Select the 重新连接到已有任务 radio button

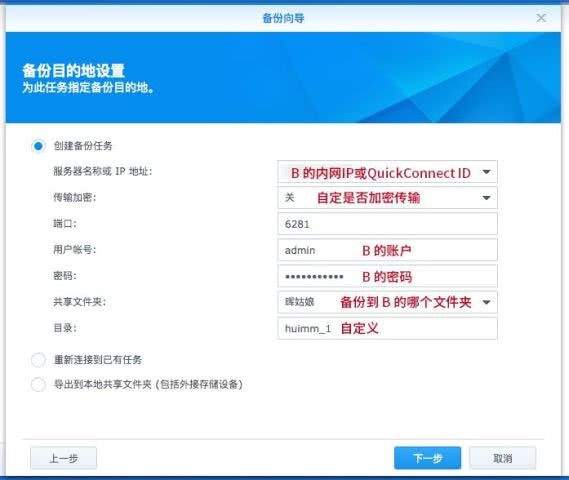click(38, 360)
